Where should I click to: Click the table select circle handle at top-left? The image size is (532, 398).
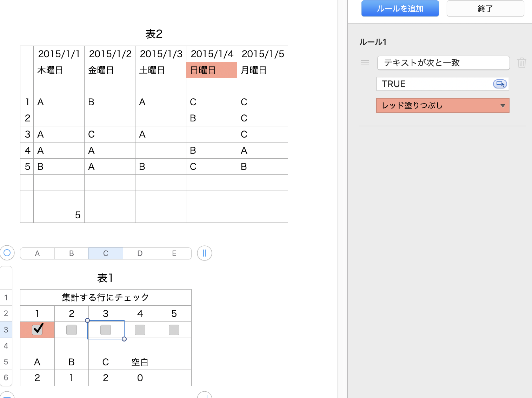7,253
